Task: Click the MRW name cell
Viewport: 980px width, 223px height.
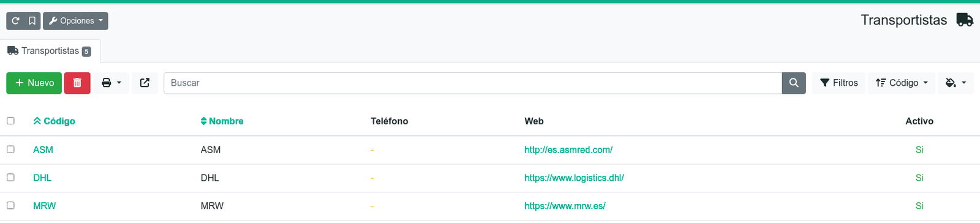Action: pyautogui.click(x=212, y=206)
